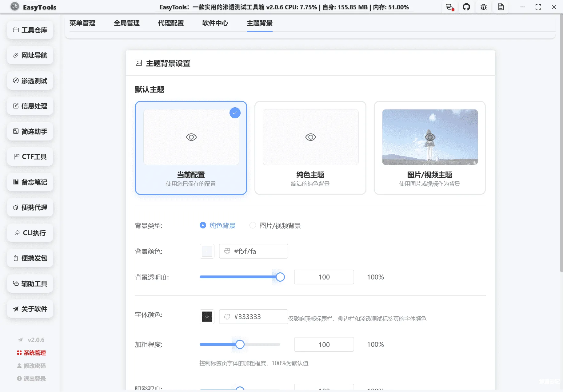
Task: Open the CLI执行 sidebar tool
Action: click(30, 233)
